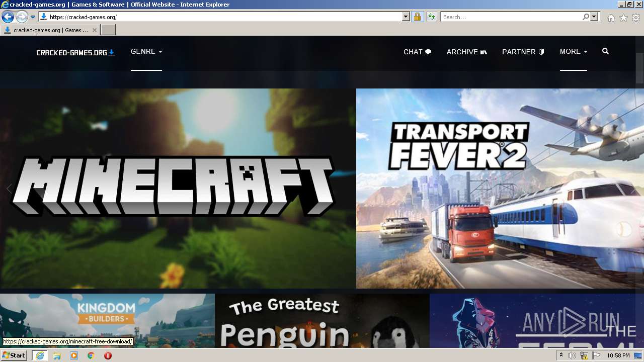Viewport: 644px width, 362px height.
Task: Expand the address bar autocomplete dropdown
Action: (406, 17)
